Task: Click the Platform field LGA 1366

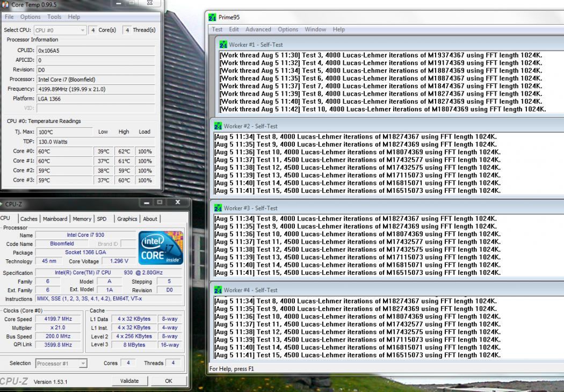Action: click(x=96, y=99)
